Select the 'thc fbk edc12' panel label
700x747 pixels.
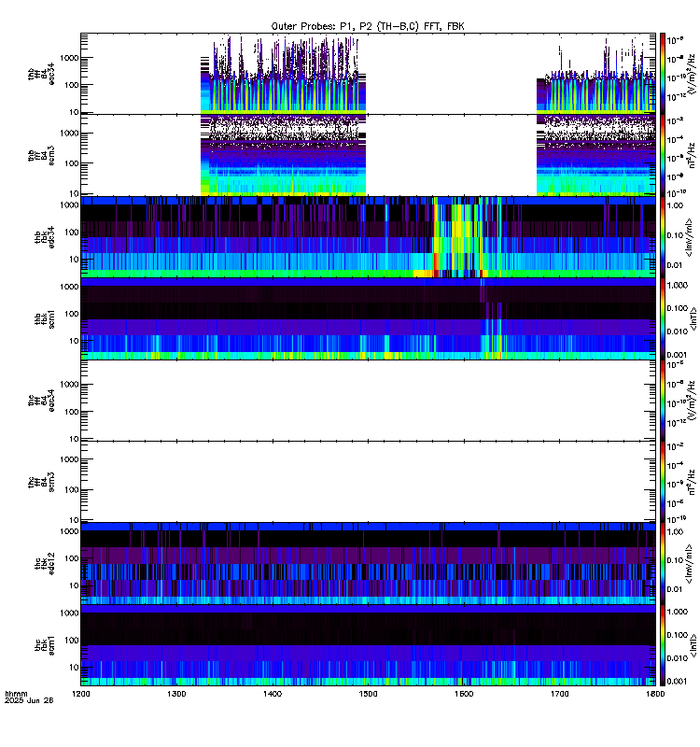point(44,564)
